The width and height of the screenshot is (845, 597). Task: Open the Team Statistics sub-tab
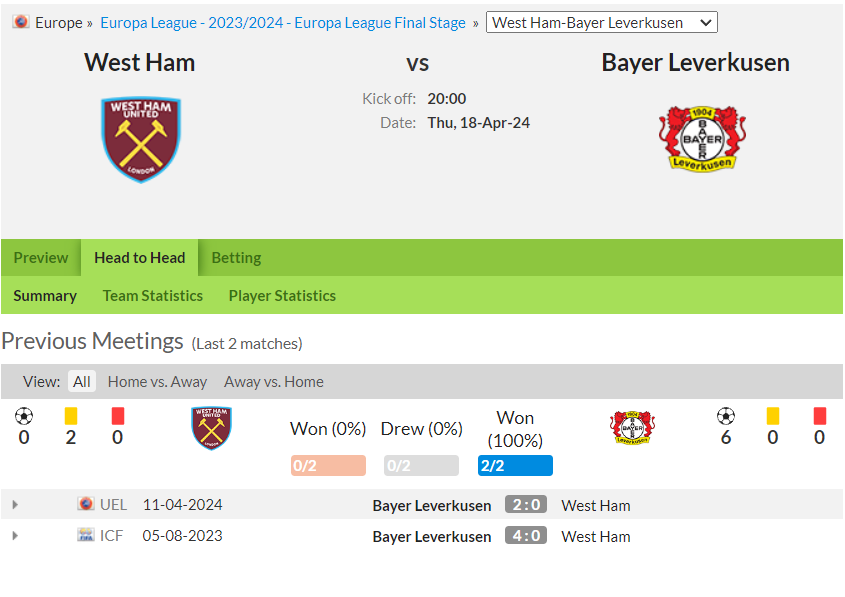[x=153, y=295]
